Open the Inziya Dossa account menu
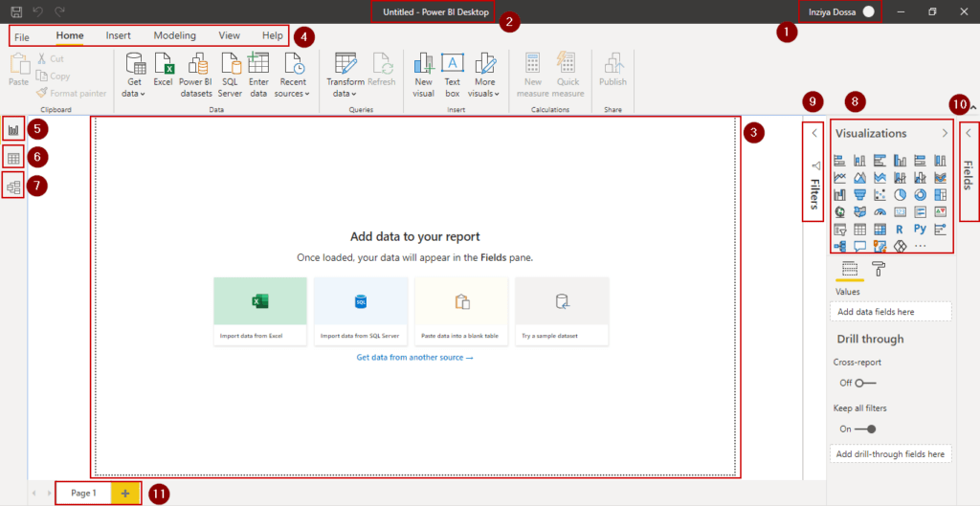 840,11
